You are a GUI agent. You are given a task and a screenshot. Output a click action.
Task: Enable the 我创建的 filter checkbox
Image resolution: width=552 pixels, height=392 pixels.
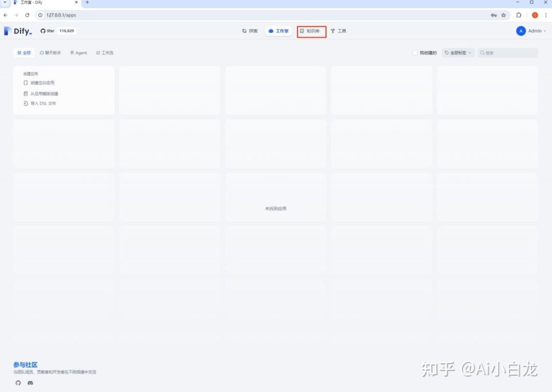[415, 52]
